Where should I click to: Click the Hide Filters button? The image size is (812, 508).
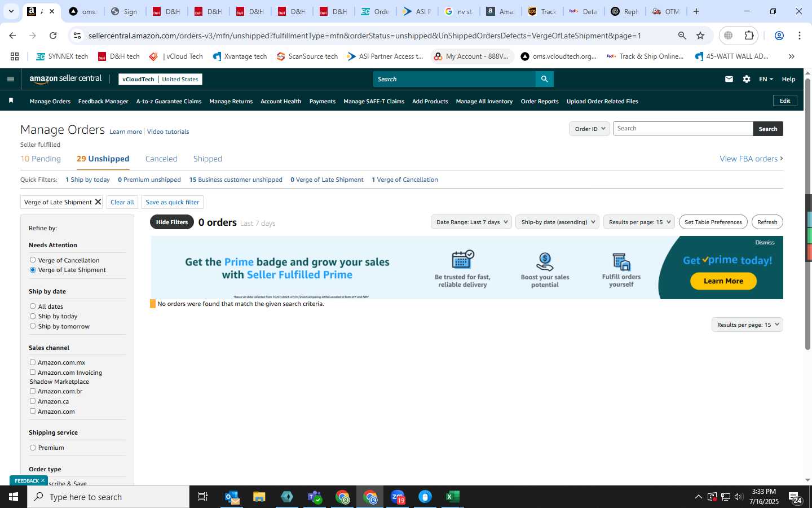click(172, 222)
